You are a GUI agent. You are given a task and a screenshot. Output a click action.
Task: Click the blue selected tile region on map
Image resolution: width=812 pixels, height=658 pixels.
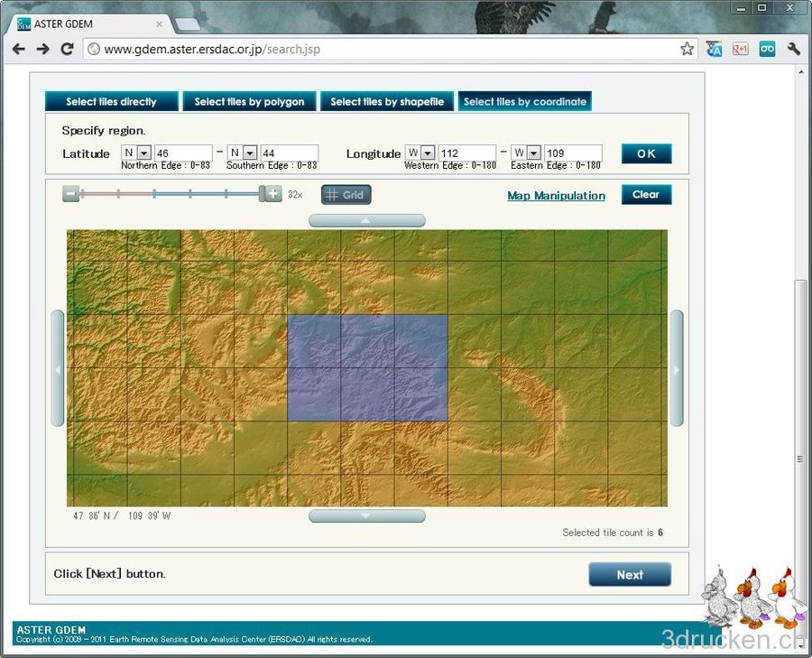(x=367, y=368)
